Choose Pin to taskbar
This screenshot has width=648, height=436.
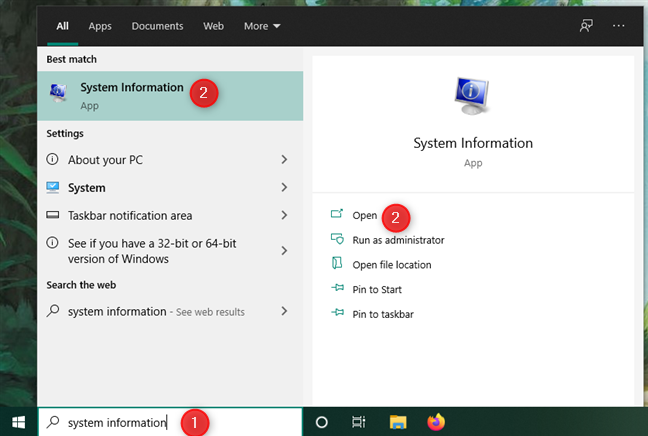[383, 314]
